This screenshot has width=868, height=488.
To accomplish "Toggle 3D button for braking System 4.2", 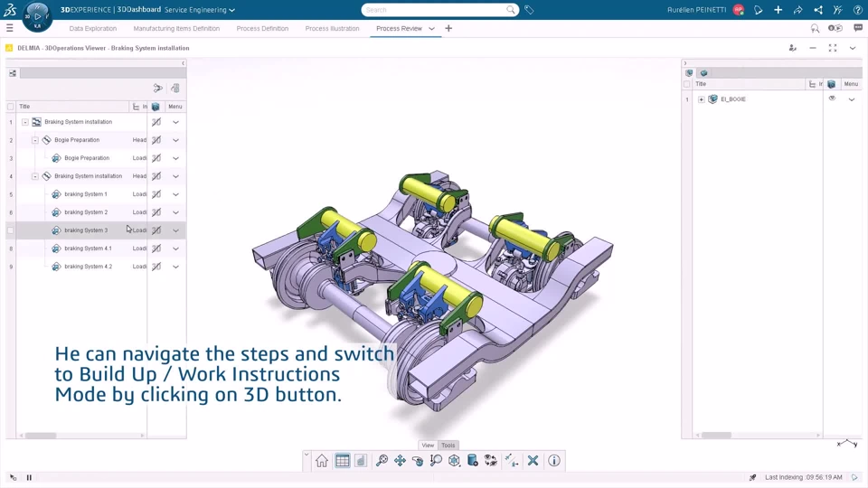I will pyautogui.click(x=156, y=267).
